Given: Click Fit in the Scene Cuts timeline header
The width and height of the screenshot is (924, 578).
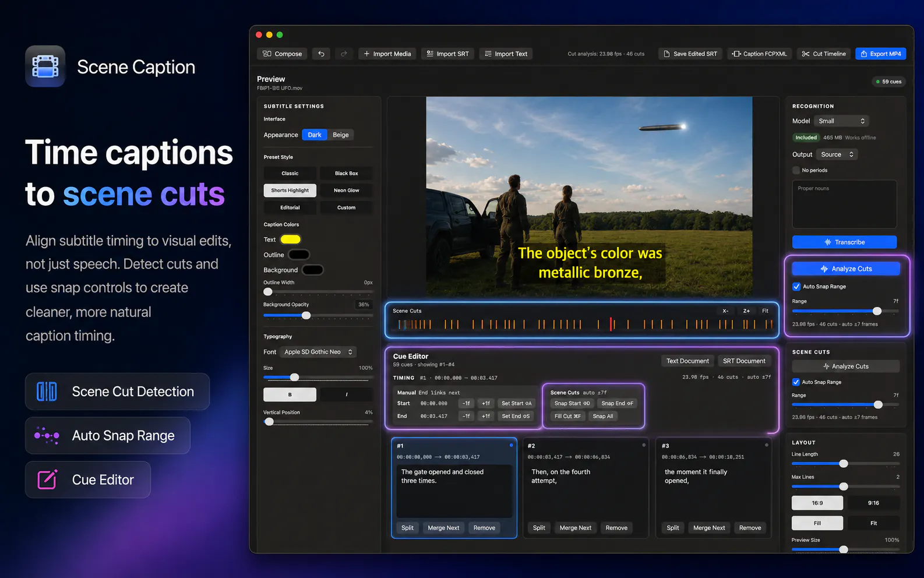Looking at the screenshot, I should [766, 311].
